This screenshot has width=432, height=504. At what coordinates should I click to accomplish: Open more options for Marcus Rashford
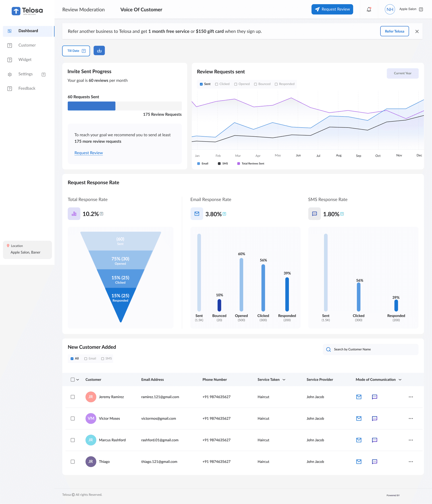(411, 440)
